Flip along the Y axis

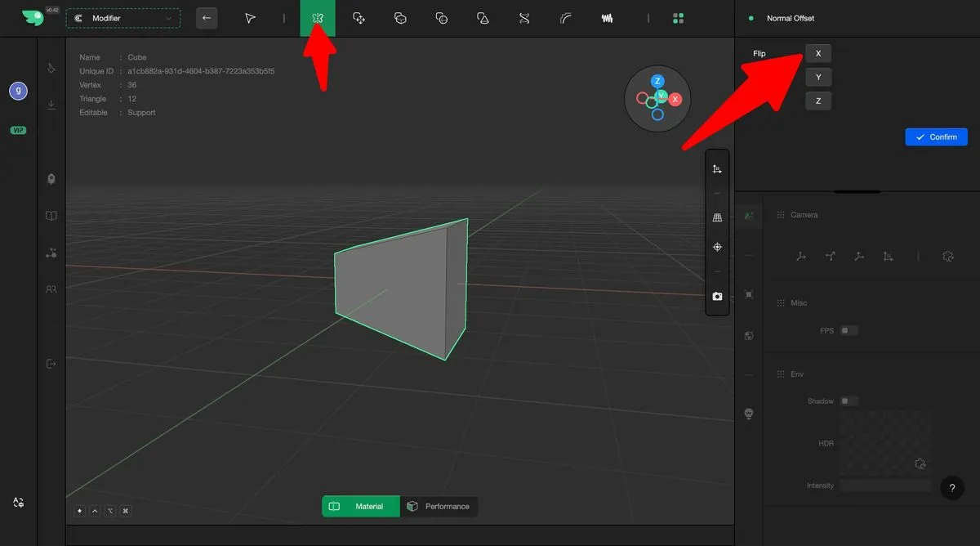[x=818, y=78]
